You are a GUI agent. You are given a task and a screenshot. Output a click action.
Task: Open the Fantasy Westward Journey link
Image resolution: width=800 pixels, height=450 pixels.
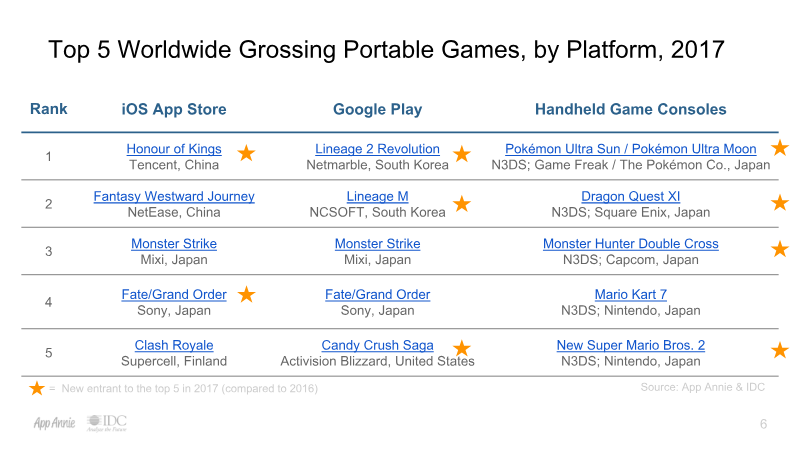pos(174,196)
